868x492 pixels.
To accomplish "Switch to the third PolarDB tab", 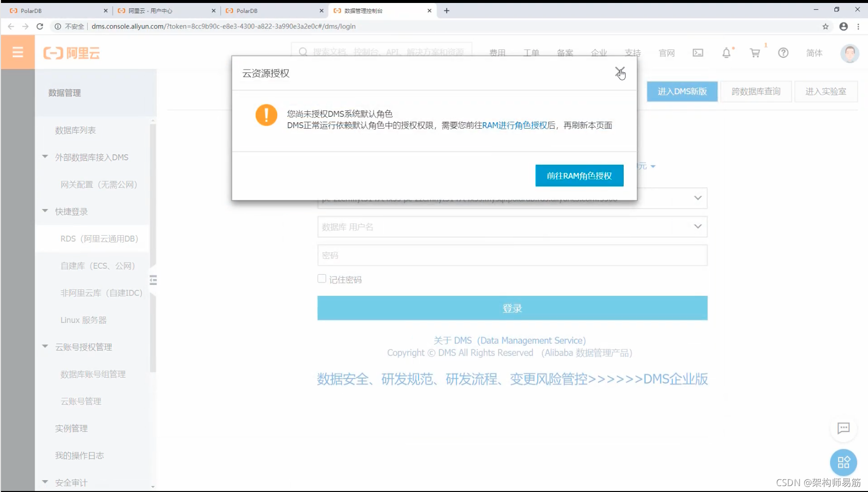I will click(x=274, y=10).
